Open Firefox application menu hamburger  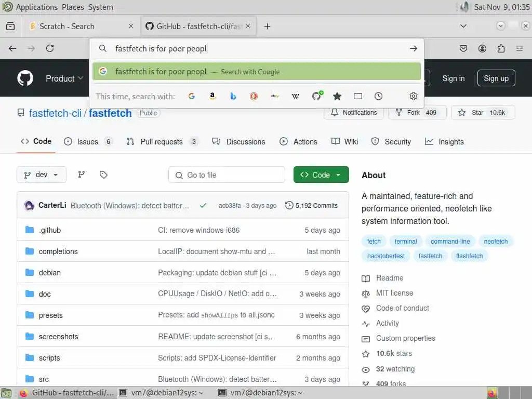pos(520,48)
